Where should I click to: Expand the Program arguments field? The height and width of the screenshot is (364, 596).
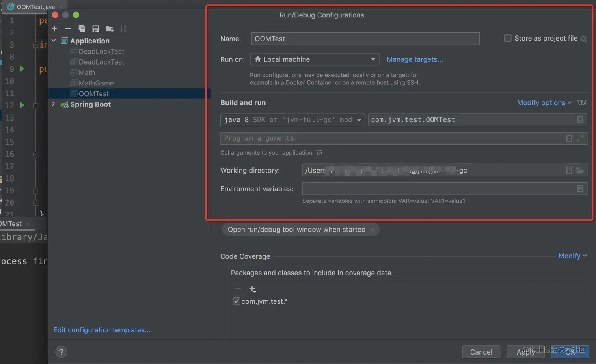tap(580, 138)
